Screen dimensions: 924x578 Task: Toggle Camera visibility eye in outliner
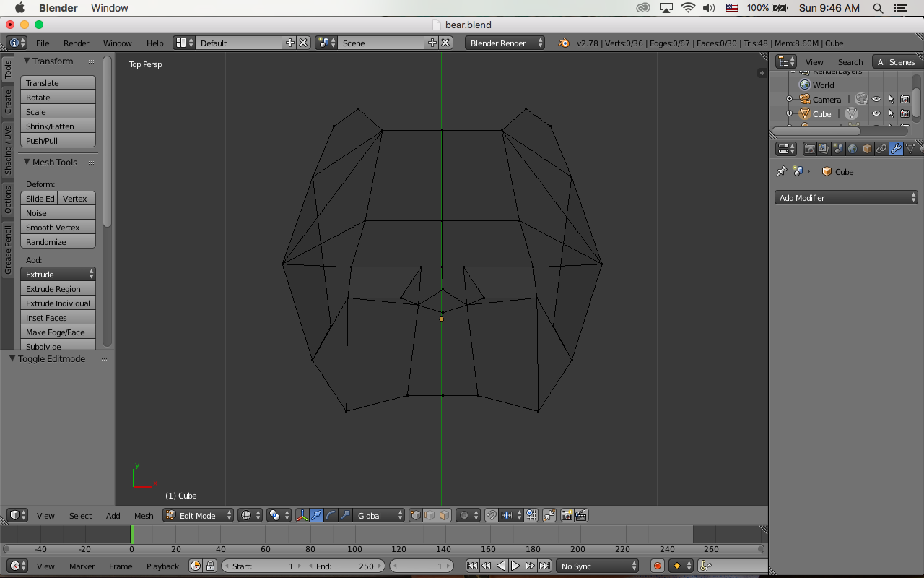[x=876, y=100]
